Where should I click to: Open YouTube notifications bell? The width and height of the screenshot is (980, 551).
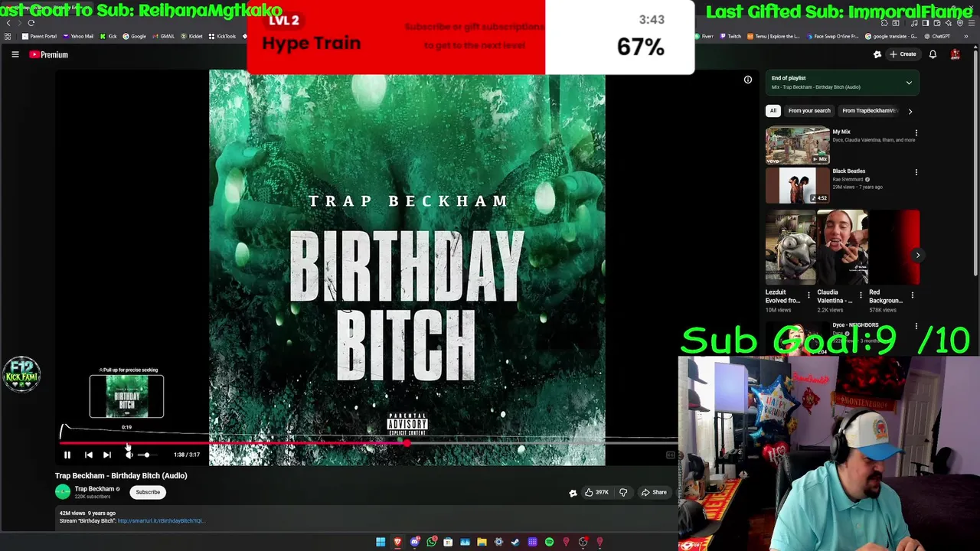click(x=933, y=54)
